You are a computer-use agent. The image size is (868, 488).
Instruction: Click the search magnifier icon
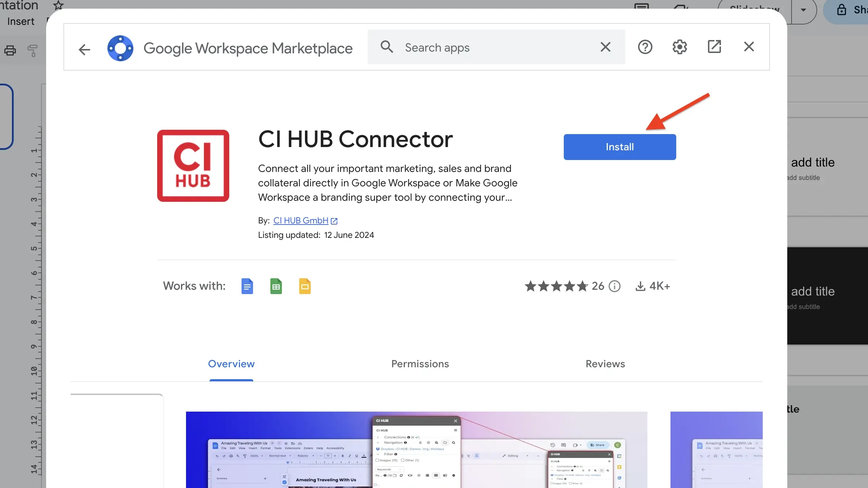[387, 47]
